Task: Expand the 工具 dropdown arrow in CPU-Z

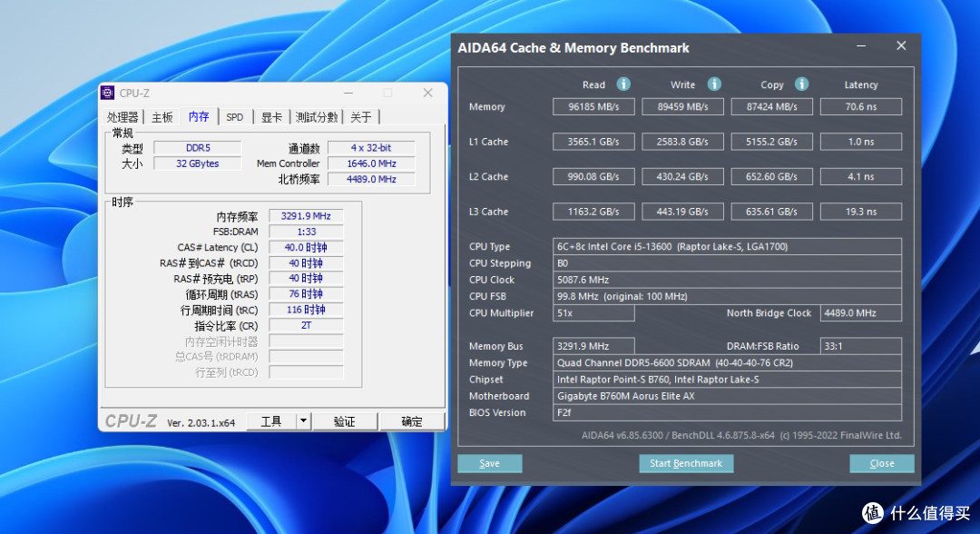Action: [x=303, y=421]
